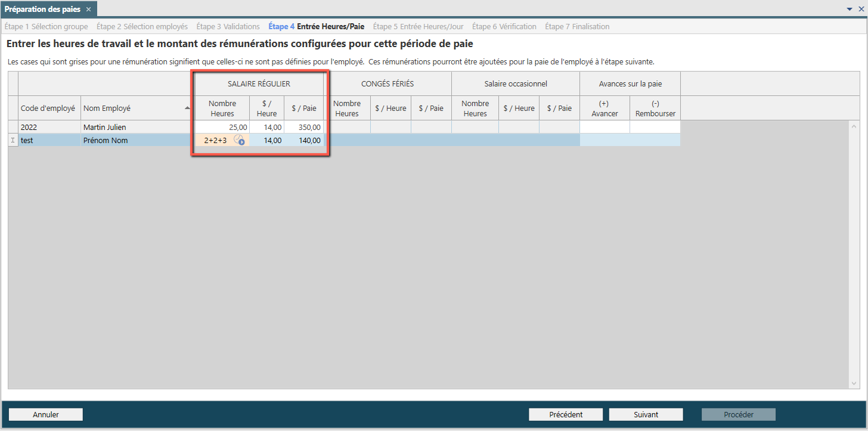Go back with the Précédent button
This screenshot has height=431, width=868.
(x=566, y=414)
